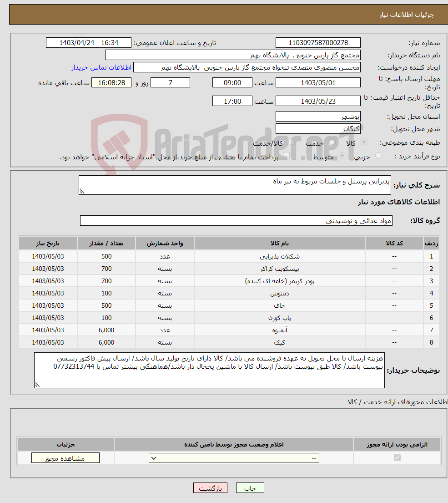Click the buyer notes textarea
Viewport: 448px width, 503px height.
tap(209, 370)
